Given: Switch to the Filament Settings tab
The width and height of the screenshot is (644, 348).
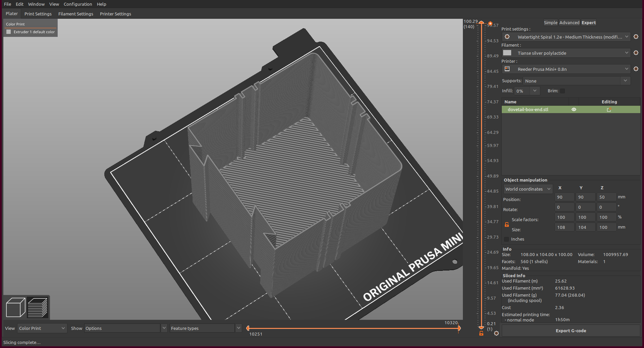Looking at the screenshot, I should point(75,14).
